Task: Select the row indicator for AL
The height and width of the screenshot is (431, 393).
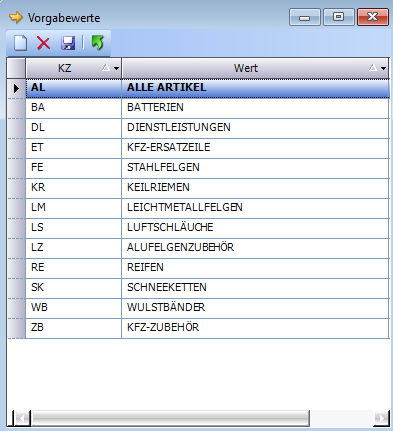Action: pyautogui.click(x=16, y=88)
